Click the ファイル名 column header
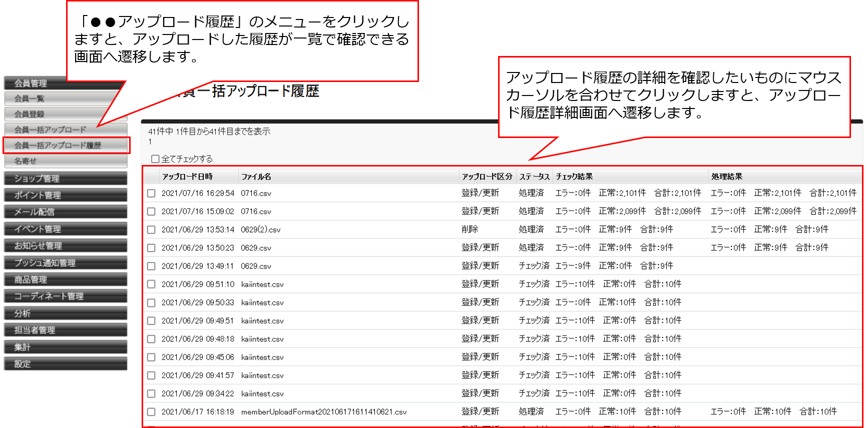This screenshot has width=868, height=428. [256, 176]
